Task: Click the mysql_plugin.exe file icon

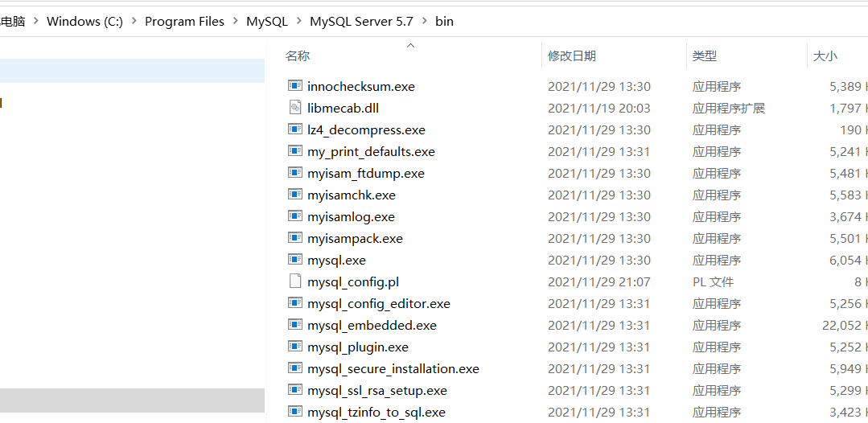Action: [295, 347]
